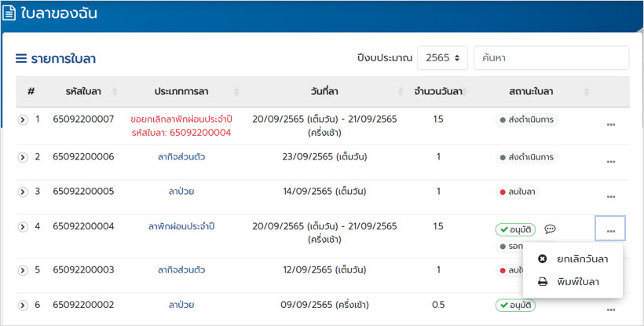Open the three-dot menu for leave 65092200002
This screenshot has width=644, height=326.
[610, 310]
